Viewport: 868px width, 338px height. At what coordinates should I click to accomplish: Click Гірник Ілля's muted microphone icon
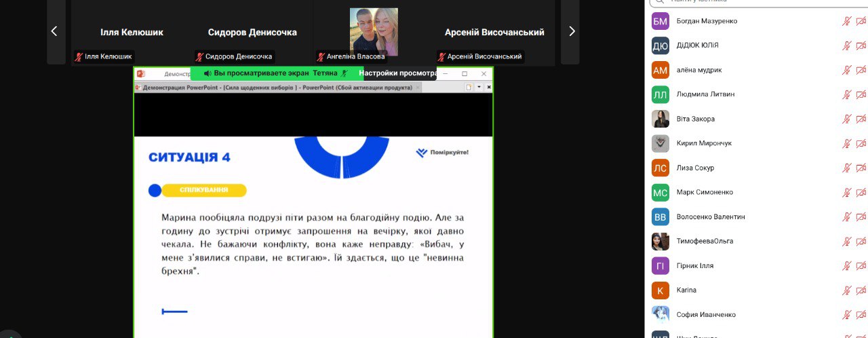pyautogui.click(x=846, y=265)
